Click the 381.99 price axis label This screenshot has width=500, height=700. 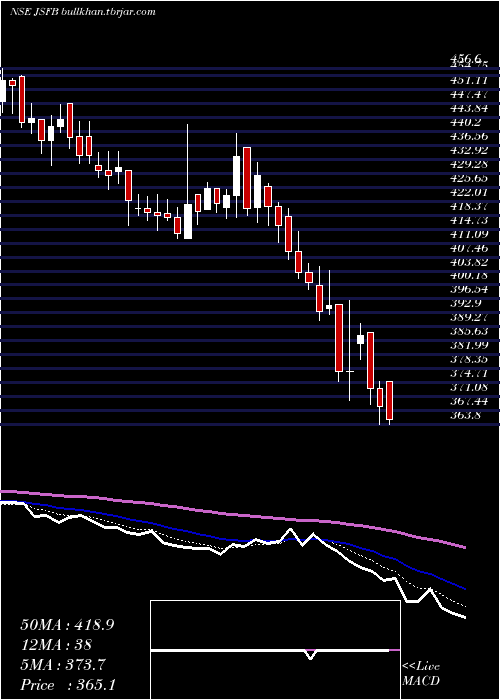469,346
